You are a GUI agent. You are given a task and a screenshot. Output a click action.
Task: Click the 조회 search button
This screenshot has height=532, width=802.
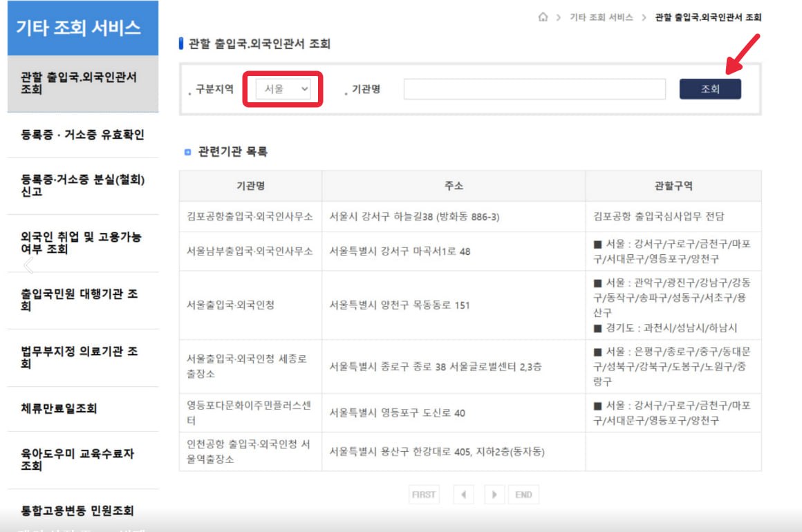click(710, 89)
